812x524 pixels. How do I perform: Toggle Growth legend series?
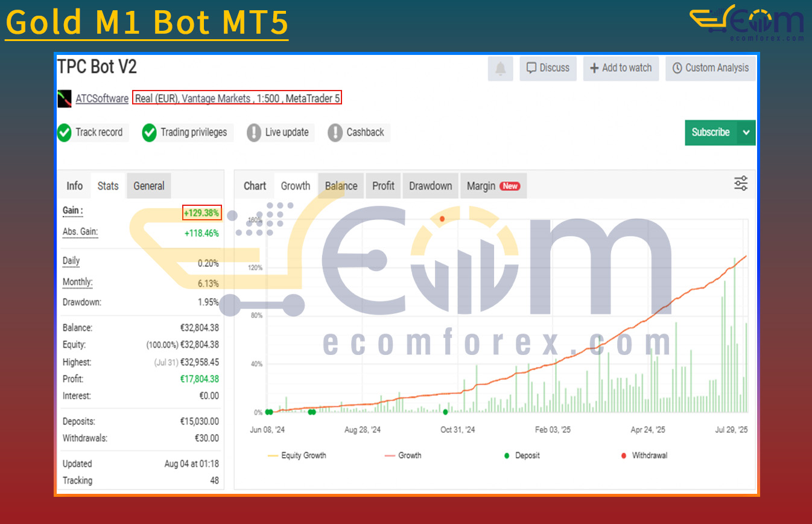[403, 455]
